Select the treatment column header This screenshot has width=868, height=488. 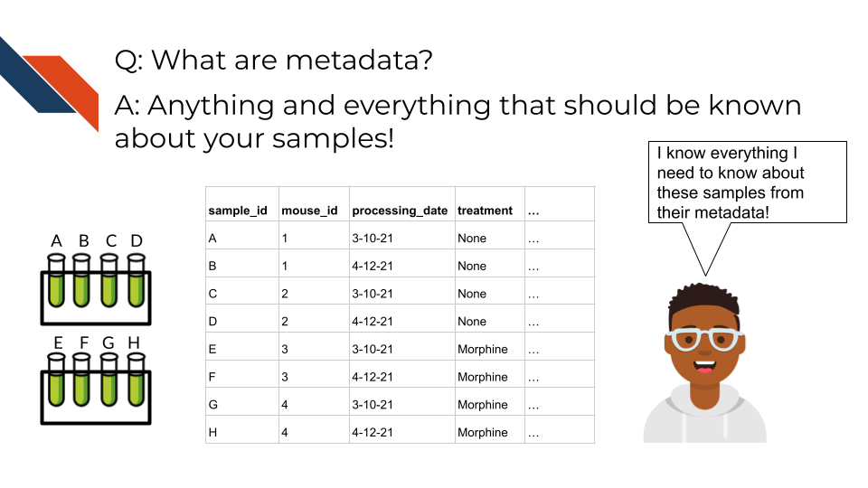click(485, 211)
